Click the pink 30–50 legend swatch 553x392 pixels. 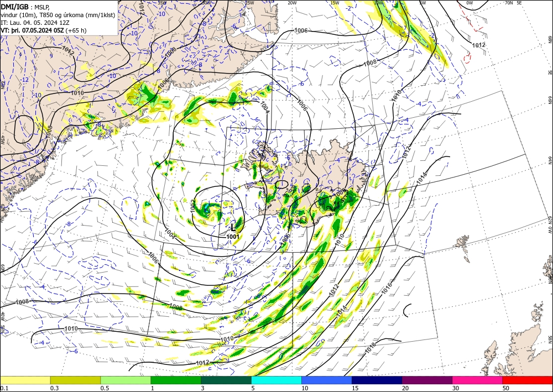click(x=478, y=380)
